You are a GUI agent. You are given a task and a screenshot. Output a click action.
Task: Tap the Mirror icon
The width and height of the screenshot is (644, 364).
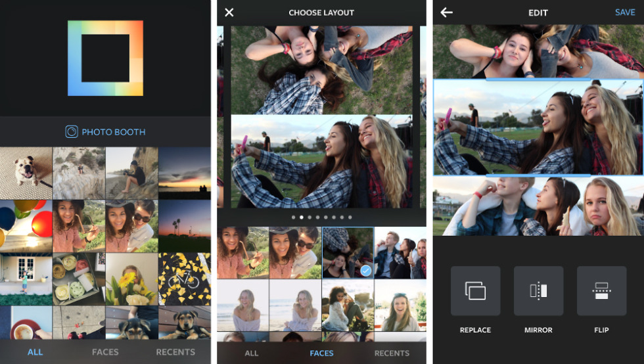(538, 291)
